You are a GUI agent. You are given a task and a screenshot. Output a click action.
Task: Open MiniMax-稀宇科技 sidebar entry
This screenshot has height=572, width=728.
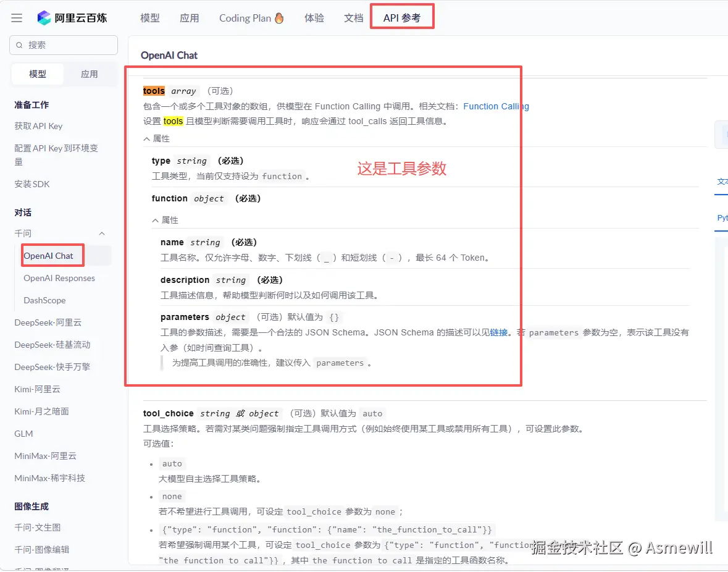tap(49, 479)
